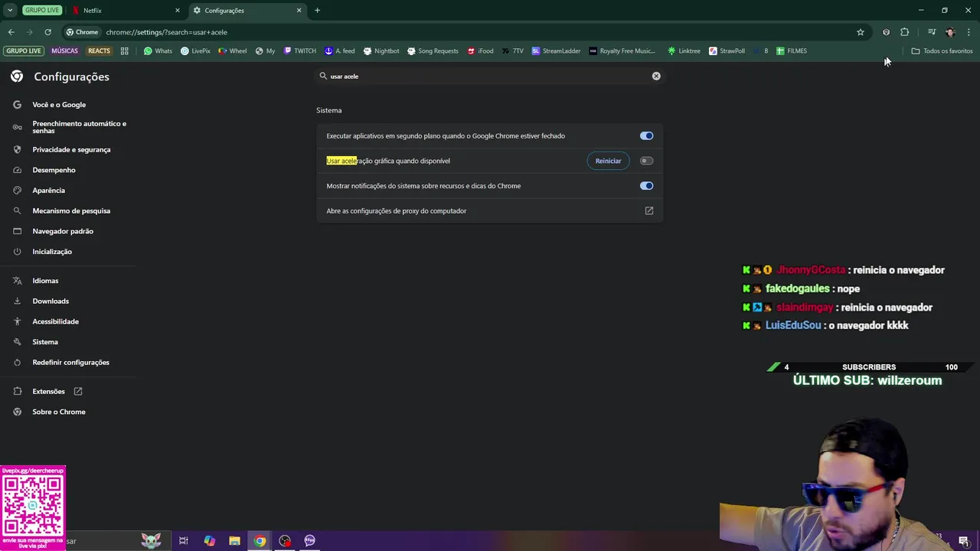This screenshot has height=551, width=980.
Task: Go to 'Privacidade e segurança' section
Action: 71,150
